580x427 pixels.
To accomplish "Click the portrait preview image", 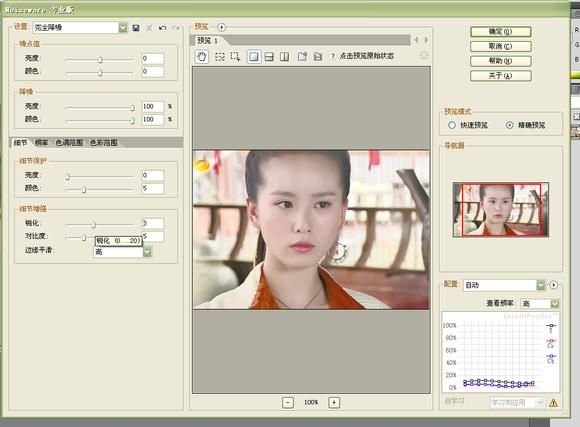I will [311, 229].
